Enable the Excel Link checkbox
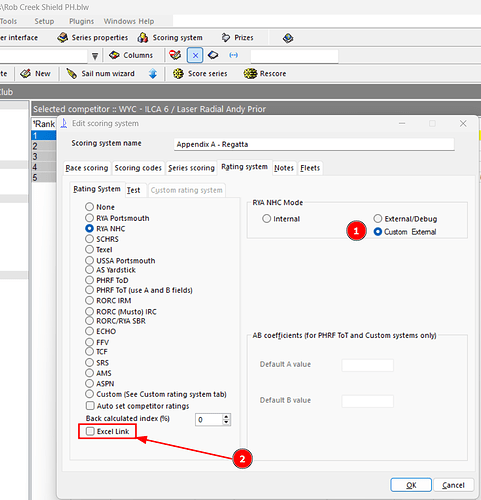481x500 pixels. 90,431
